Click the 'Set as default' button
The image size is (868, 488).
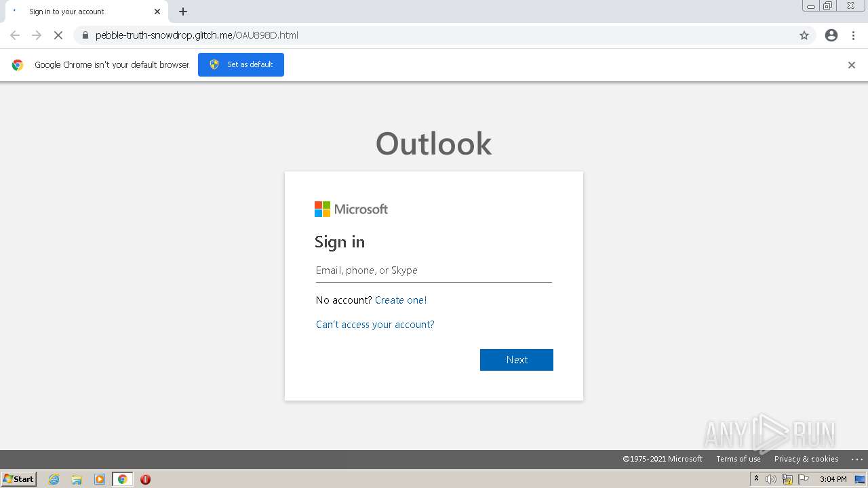(x=241, y=64)
